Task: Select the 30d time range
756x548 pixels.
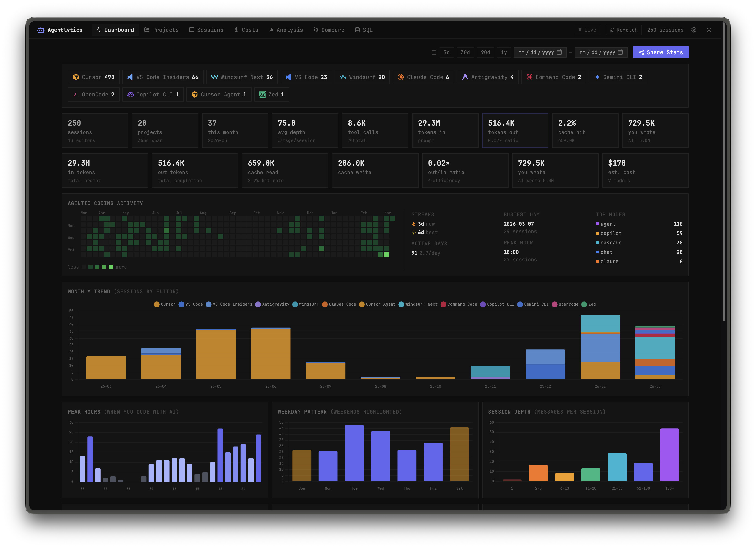Action: click(465, 52)
